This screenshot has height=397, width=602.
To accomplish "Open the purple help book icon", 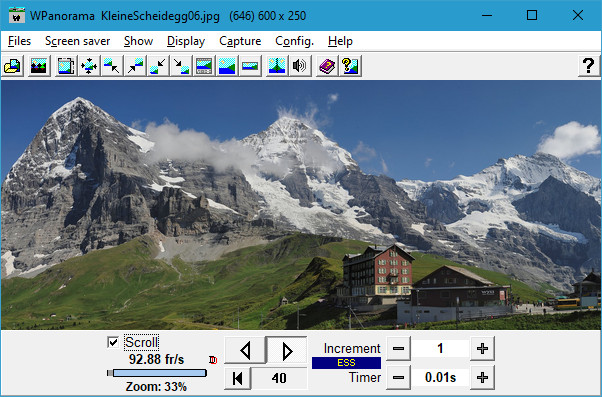I will (x=327, y=66).
